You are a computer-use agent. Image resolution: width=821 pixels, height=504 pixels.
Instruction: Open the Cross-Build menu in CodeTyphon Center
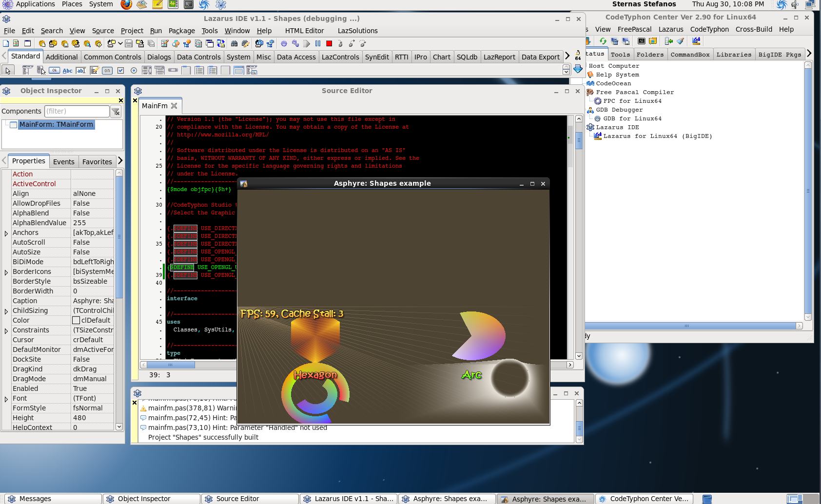(x=754, y=29)
